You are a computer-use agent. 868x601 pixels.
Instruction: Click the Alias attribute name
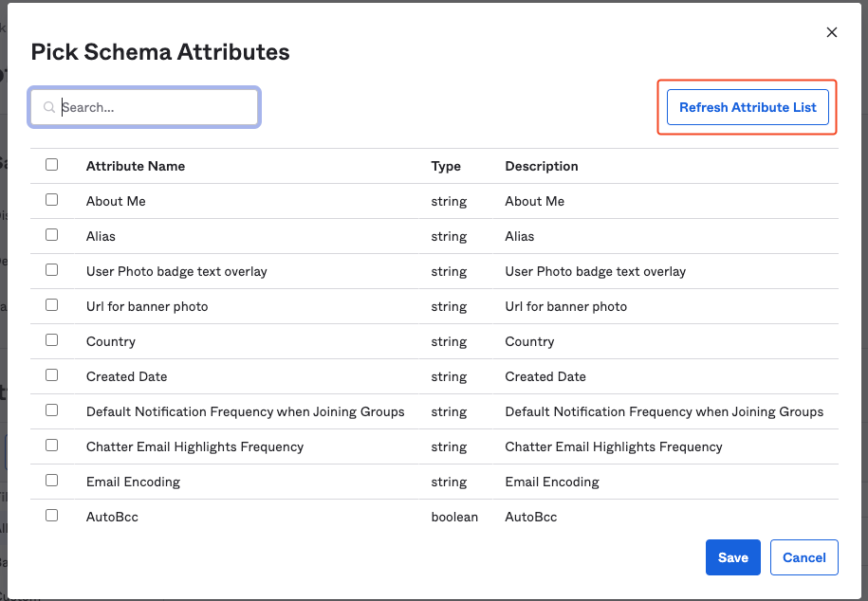tap(101, 236)
